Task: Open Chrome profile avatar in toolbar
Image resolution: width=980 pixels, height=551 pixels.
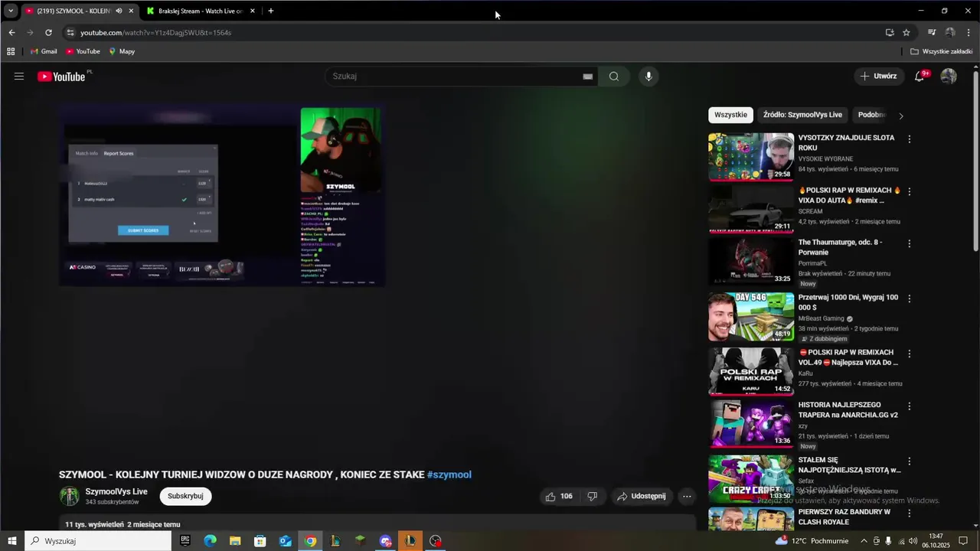Action: coord(950,33)
